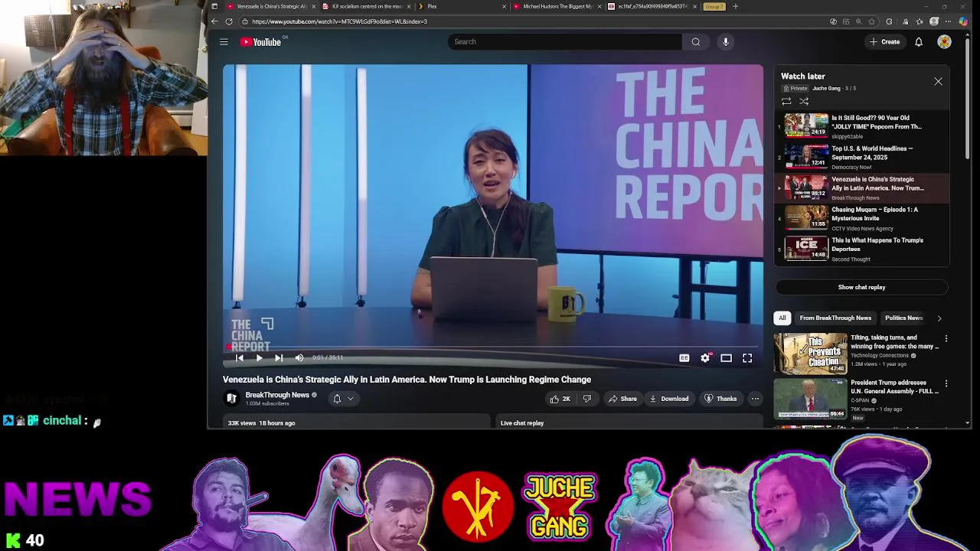Click the browser address bar URL
Image resolution: width=980 pixels, height=551 pixels.
click(339, 21)
